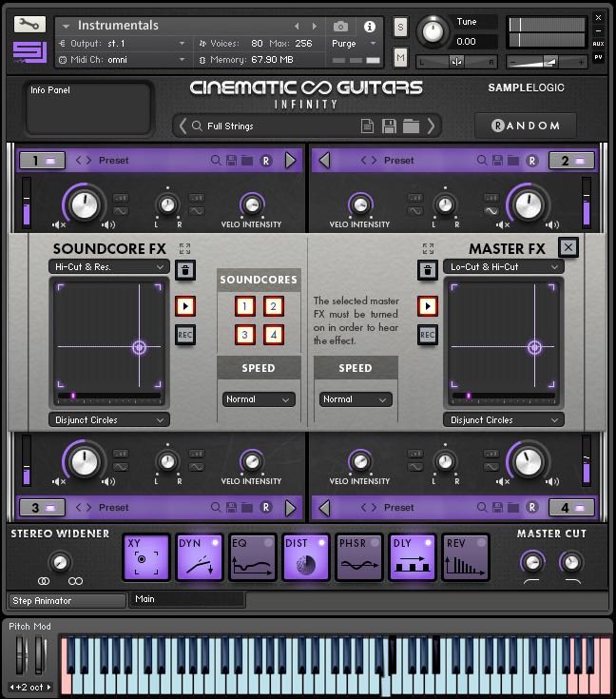Adjust the Stereo Widener knob

(x=60, y=561)
